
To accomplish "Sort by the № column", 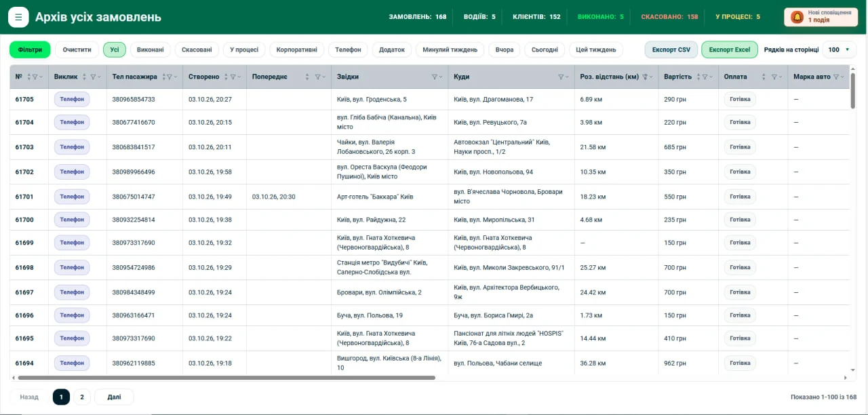I will pos(29,77).
